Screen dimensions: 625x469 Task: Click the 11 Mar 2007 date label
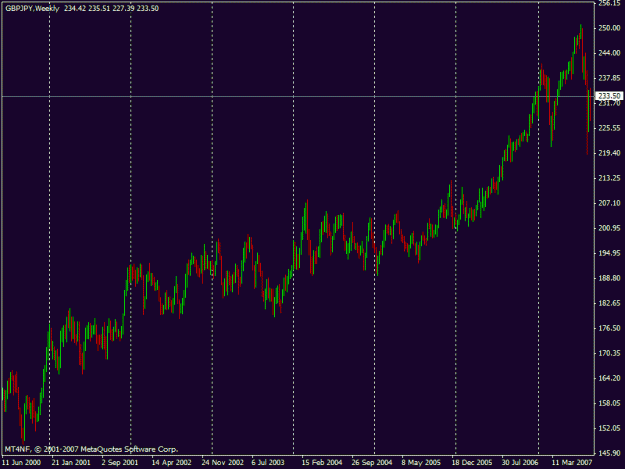click(572, 463)
